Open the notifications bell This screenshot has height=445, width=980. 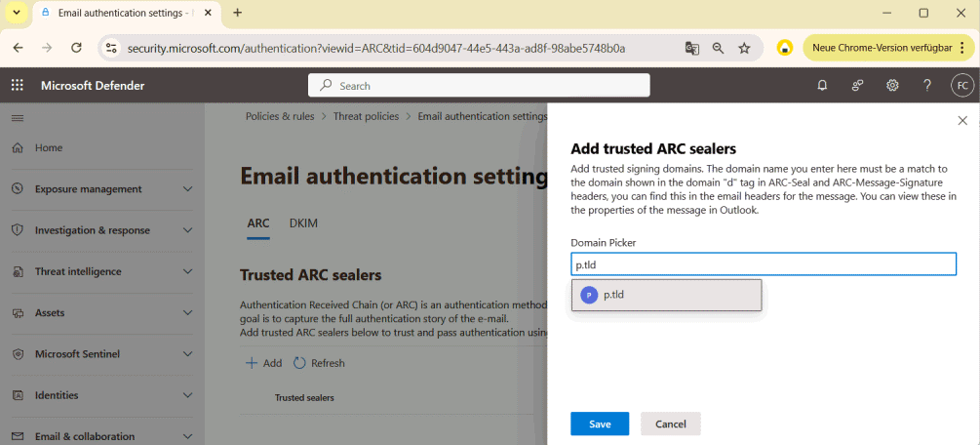point(822,86)
